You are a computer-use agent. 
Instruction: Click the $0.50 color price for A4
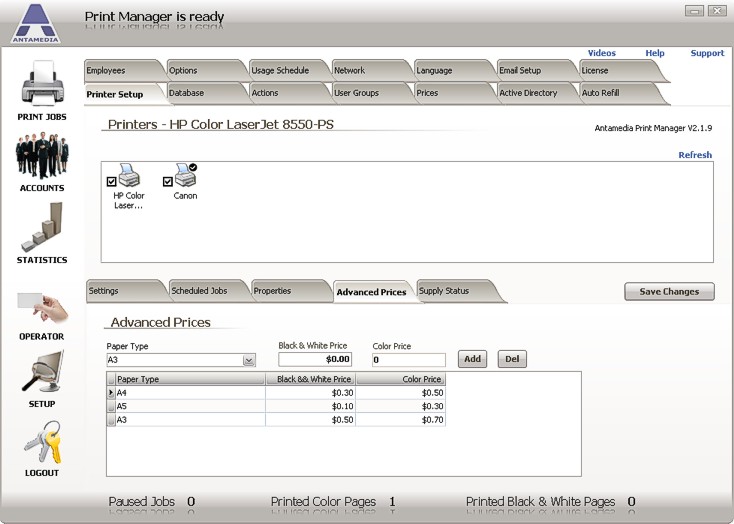pos(401,392)
